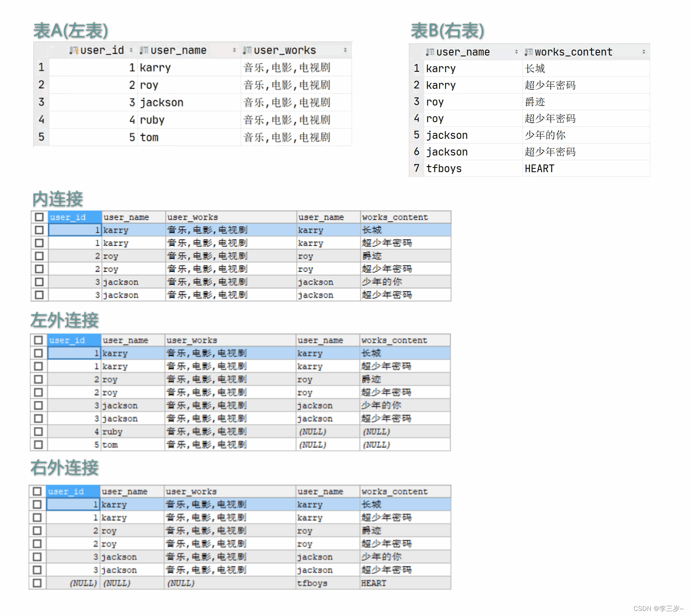The width and height of the screenshot is (690, 616).
Task: Click works_content header in 内连接 table
Action: tap(405, 217)
